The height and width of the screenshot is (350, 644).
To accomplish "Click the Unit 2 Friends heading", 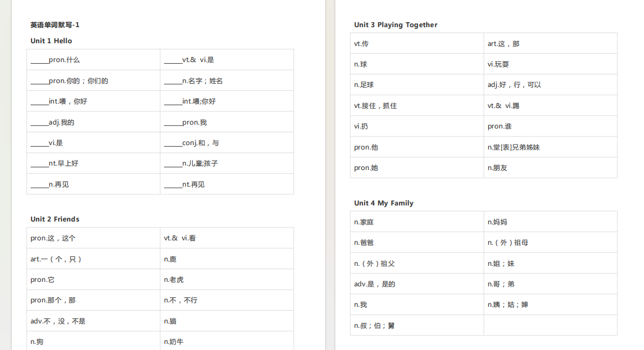I will pos(55,219).
